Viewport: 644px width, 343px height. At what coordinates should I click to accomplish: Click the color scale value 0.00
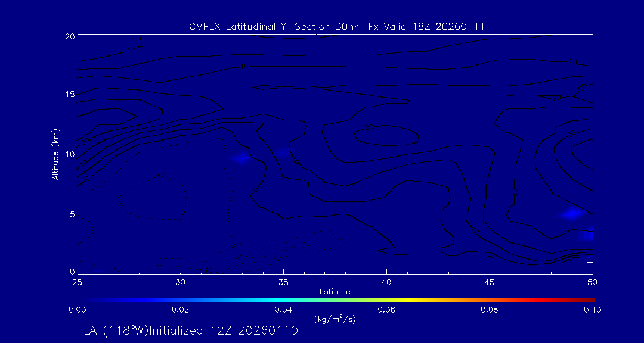[77, 310]
